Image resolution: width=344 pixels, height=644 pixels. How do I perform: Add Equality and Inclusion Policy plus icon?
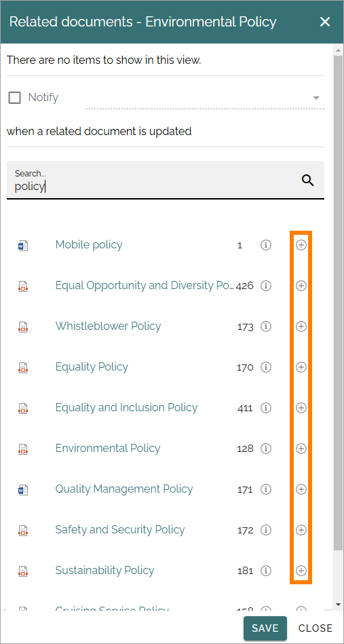(x=301, y=408)
